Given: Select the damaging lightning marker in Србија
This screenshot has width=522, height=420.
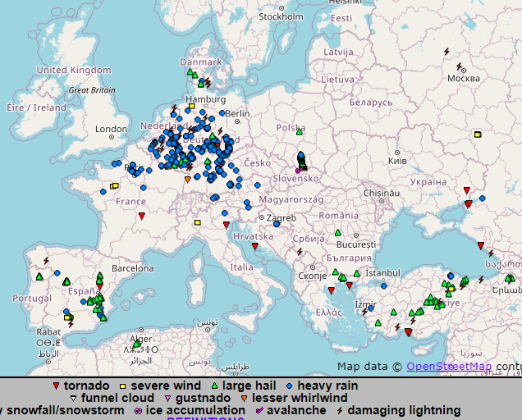Looking at the screenshot, I should pyautogui.click(x=300, y=252).
